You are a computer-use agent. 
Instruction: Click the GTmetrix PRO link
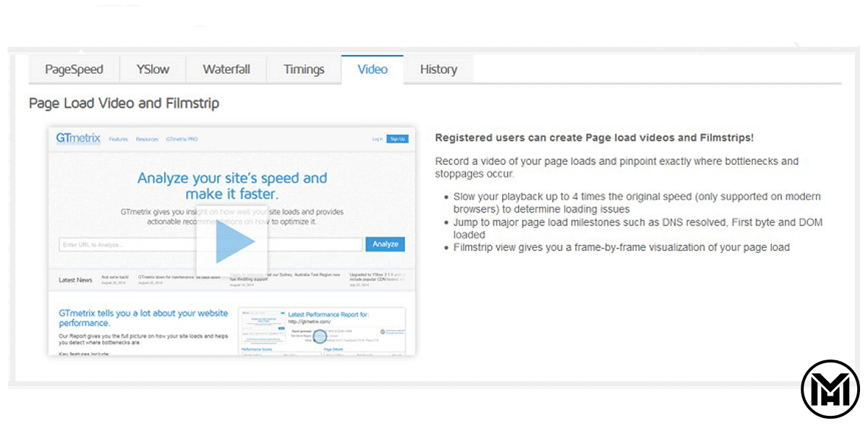tap(182, 139)
